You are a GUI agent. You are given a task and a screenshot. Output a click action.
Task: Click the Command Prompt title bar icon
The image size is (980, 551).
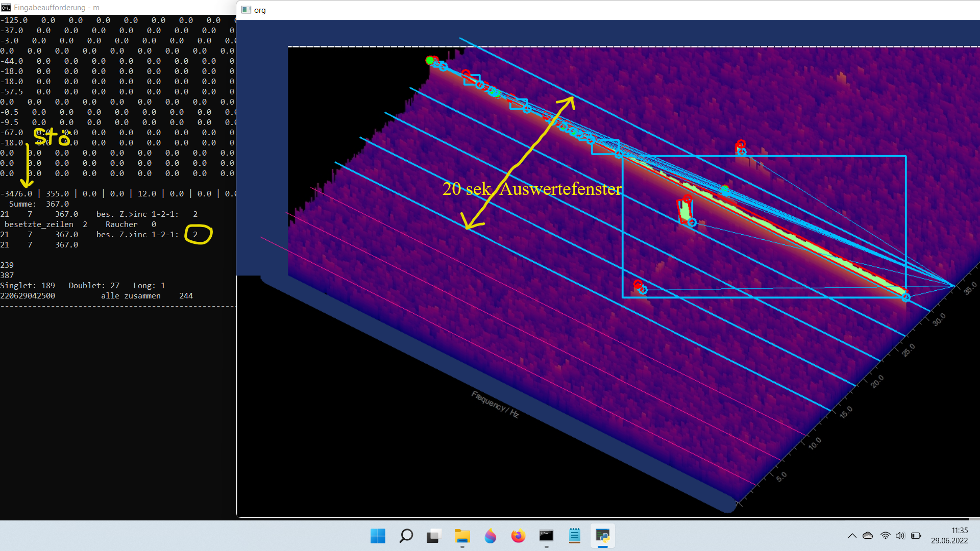click(6, 8)
